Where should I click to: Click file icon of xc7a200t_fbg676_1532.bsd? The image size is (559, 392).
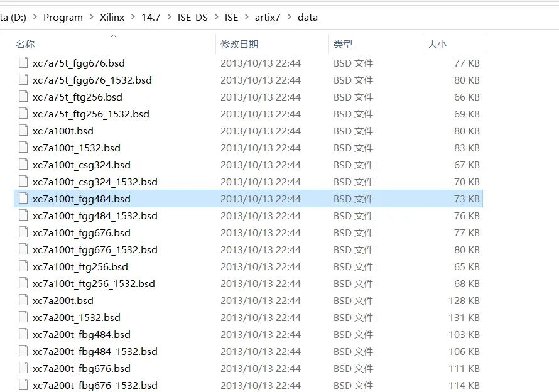23,385
